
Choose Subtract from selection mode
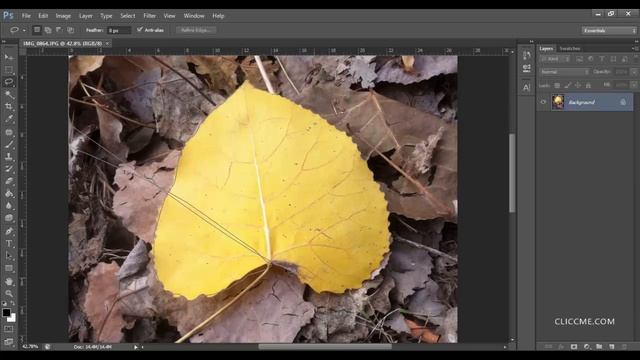[59, 30]
